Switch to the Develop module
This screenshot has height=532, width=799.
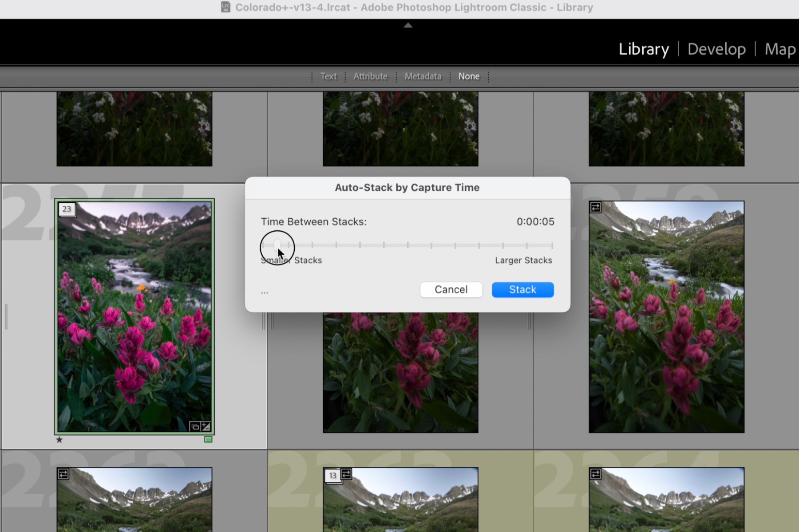pos(716,49)
